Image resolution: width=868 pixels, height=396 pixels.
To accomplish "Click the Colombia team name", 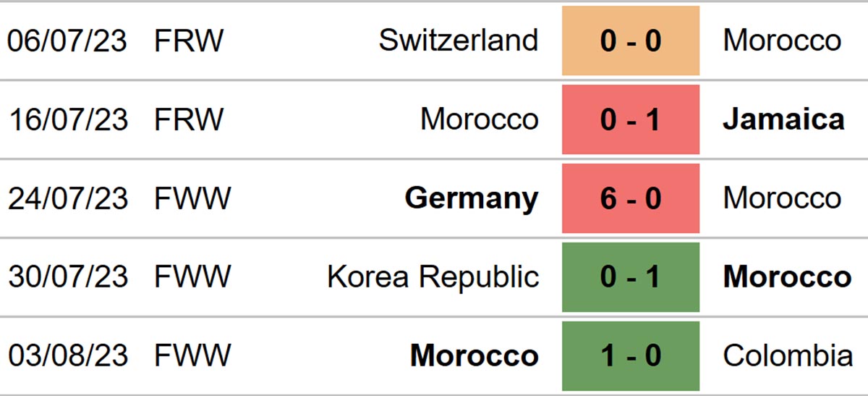I will (x=788, y=356).
